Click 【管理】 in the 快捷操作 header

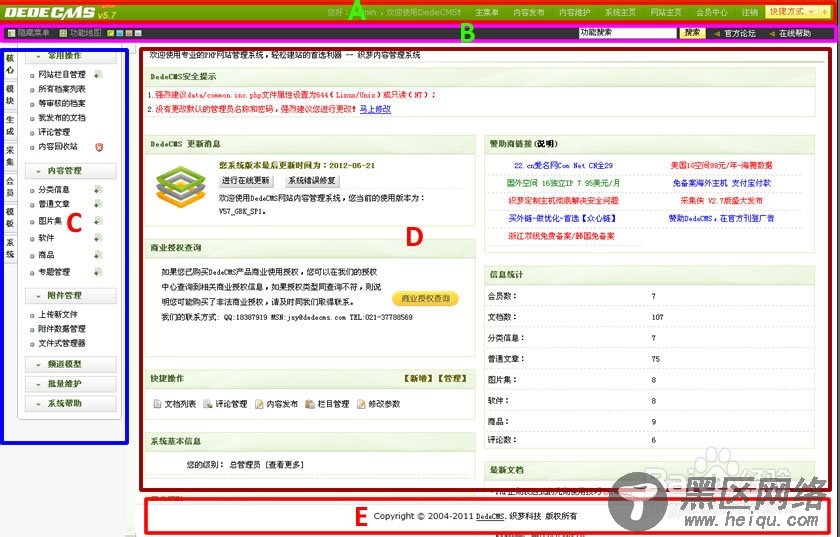[x=452, y=378]
